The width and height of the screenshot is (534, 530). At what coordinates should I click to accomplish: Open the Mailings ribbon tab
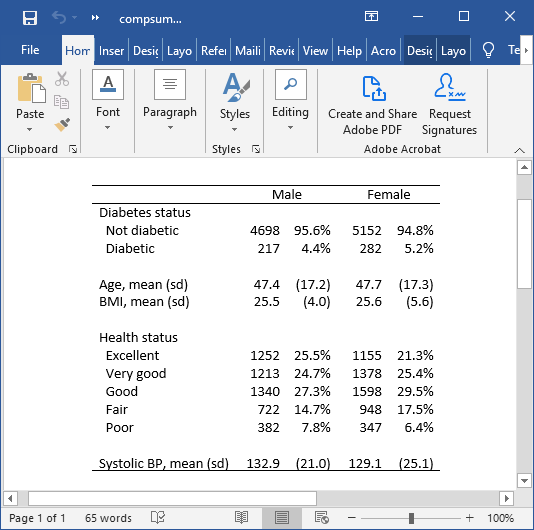click(x=248, y=51)
